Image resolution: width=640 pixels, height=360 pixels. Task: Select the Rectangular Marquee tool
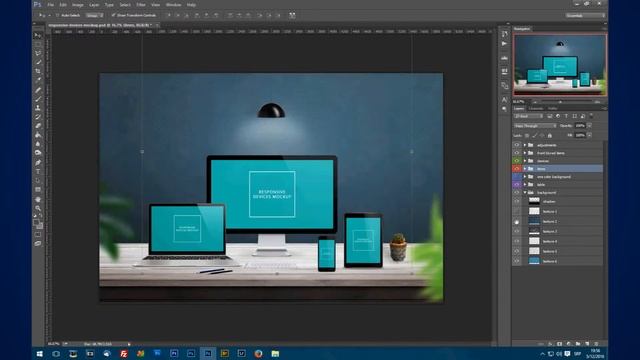point(38,44)
